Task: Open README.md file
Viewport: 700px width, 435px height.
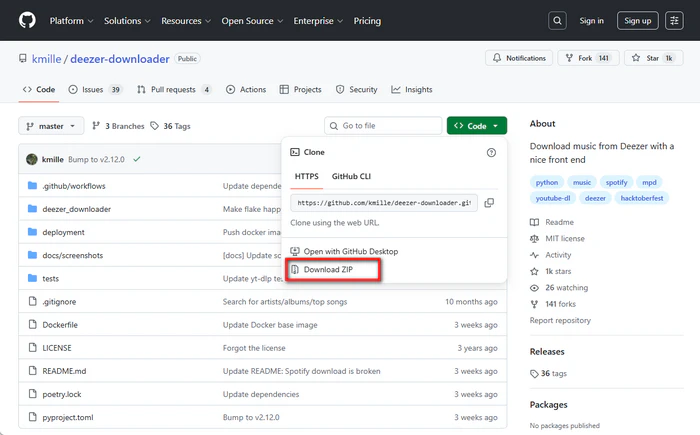Action: [64, 371]
